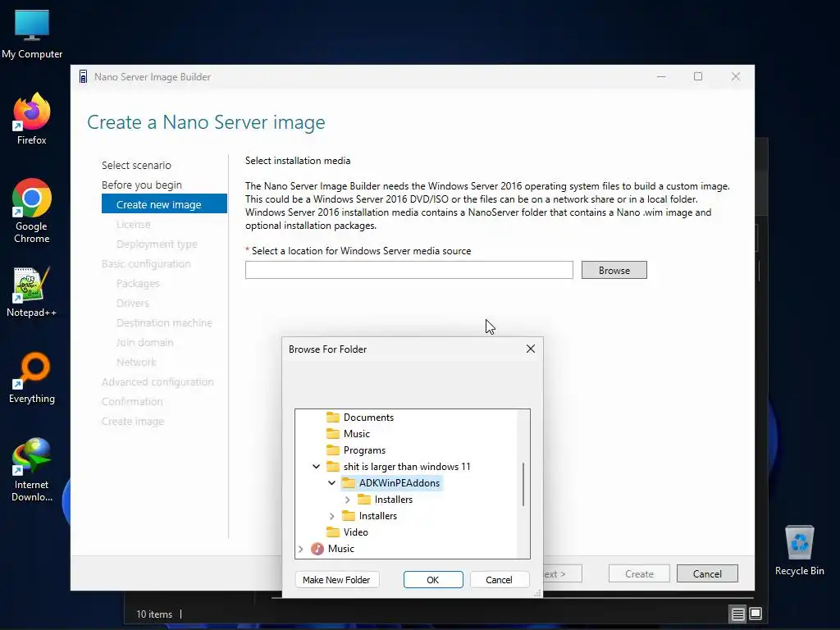Switch Explorer to large icons view
840x630 pixels.
(756, 614)
